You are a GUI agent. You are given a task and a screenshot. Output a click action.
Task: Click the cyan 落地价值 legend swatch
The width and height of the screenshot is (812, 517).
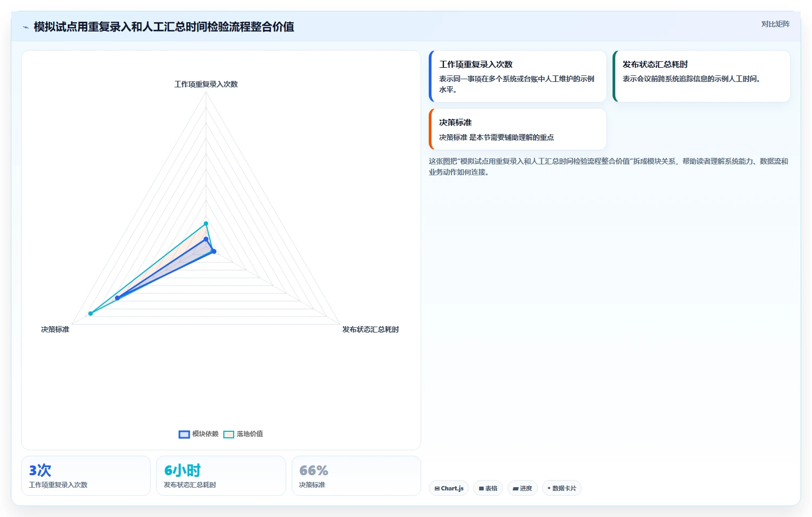(x=229, y=434)
